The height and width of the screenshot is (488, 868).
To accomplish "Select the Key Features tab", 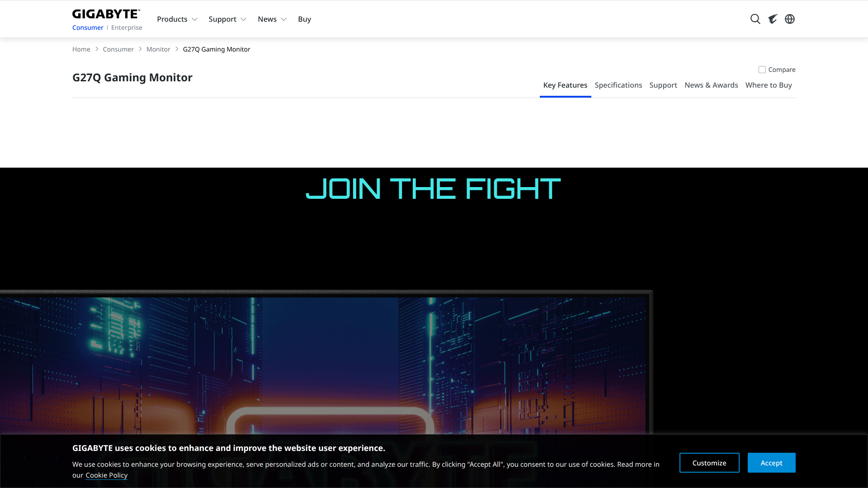I will 565,85.
